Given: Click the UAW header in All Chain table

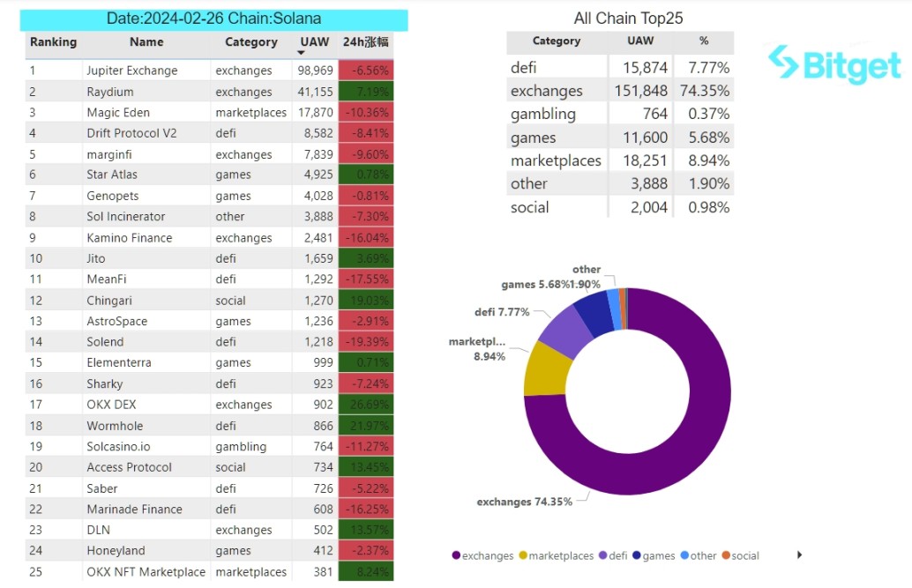Looking at the screenshot, I should point(640,41).
